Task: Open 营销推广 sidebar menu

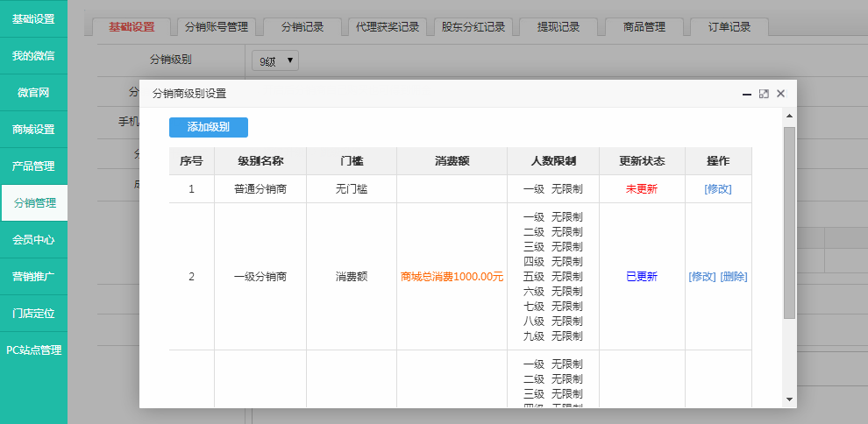Action: click(33, 277)
